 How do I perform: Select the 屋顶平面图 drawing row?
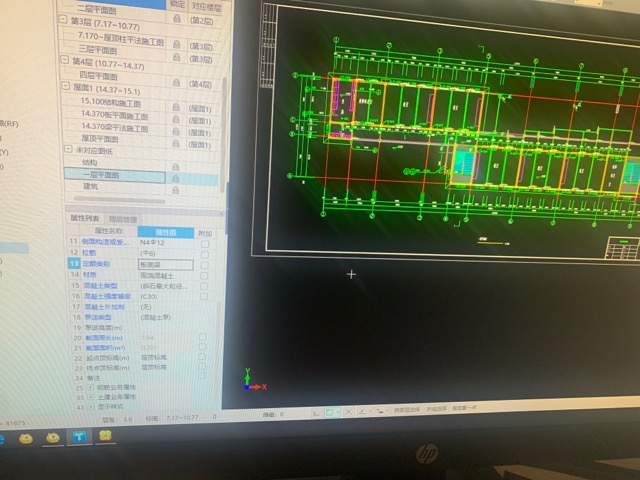100,139
